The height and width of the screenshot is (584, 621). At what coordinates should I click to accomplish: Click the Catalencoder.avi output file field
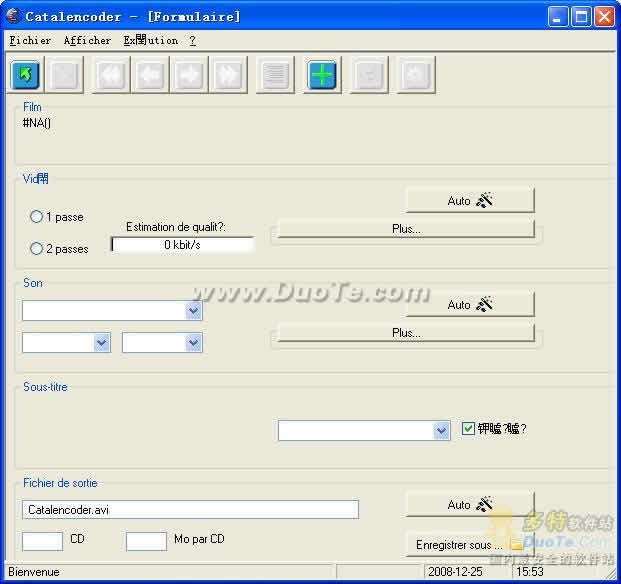click(190, 510)
